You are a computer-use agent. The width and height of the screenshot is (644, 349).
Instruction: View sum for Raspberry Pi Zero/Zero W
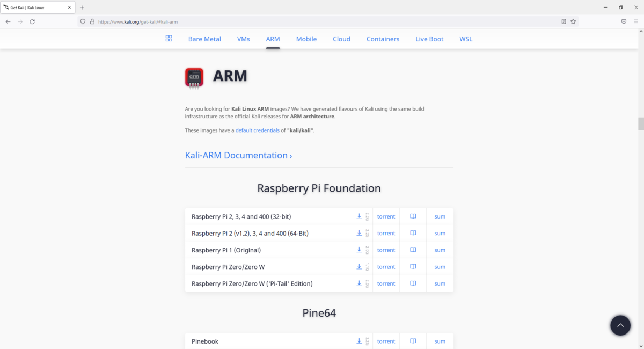coord(440,266)
